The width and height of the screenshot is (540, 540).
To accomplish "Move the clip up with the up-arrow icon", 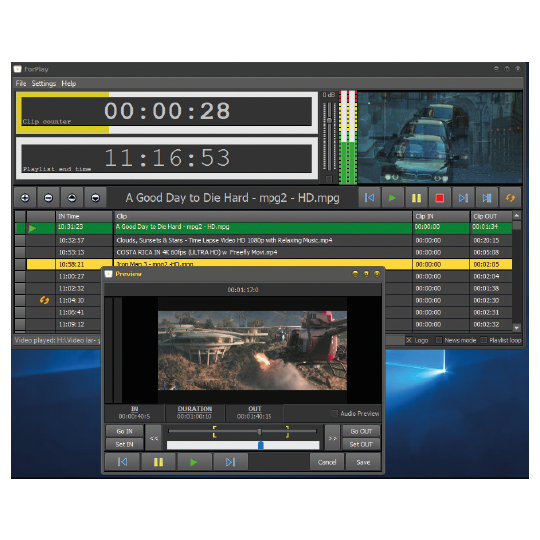I will click(x=72, y=198).
